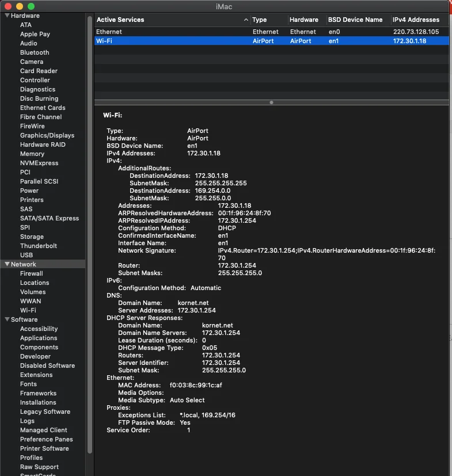Select Memory in the sidebar
The width and height of the screenshot is (452, 476).
click(32, 154)
